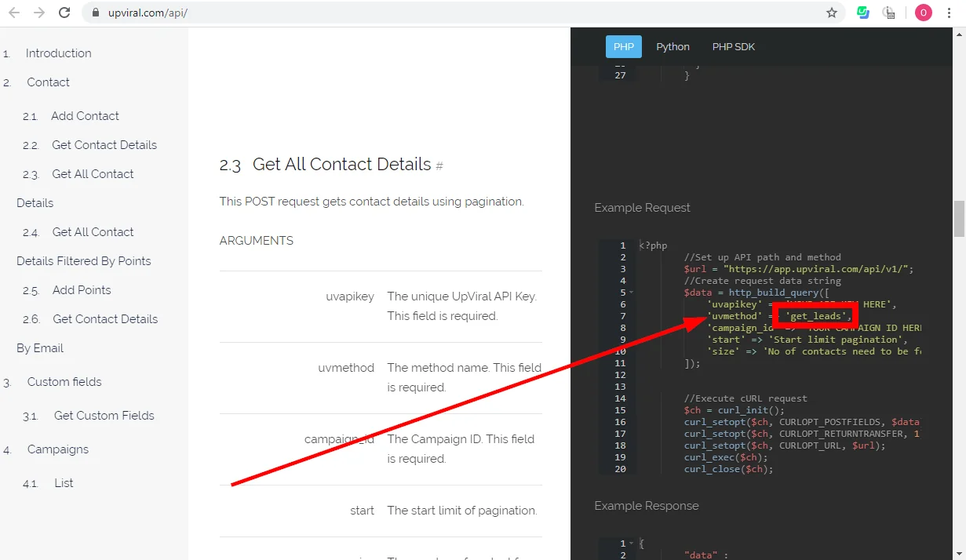Open the gray extension icon beside profile
The image size is (966, 560).
pos(889,13)
